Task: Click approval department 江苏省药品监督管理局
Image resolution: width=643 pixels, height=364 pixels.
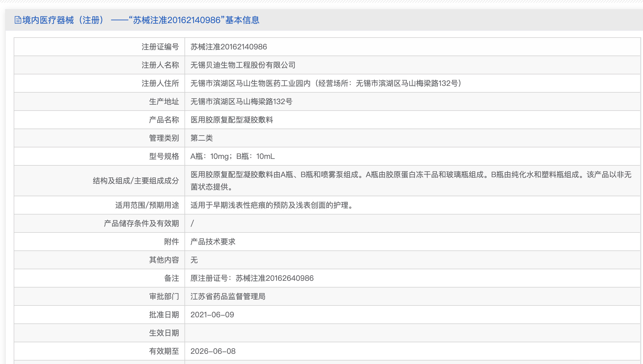Action: 228,297
